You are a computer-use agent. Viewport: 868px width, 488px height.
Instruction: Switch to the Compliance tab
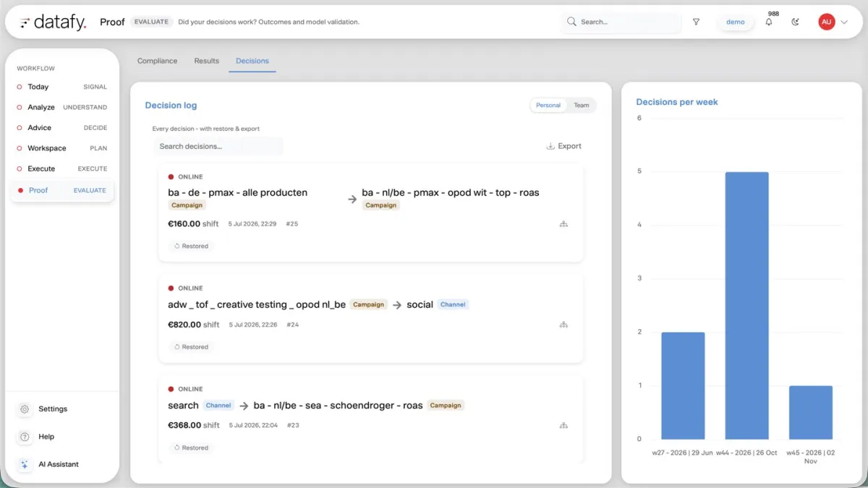[157, 61]
